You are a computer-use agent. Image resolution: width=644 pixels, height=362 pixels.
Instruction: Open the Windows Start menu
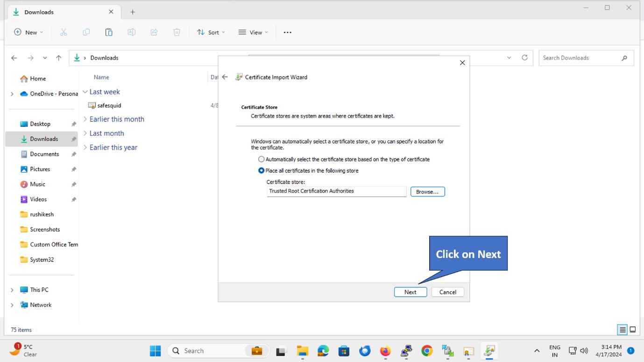pos(156,351)
